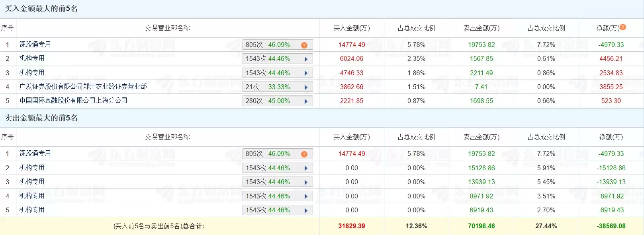Open 中国国际金融股份有限公司上海分公司 link
Screen dimensions: 644x235
73,100
